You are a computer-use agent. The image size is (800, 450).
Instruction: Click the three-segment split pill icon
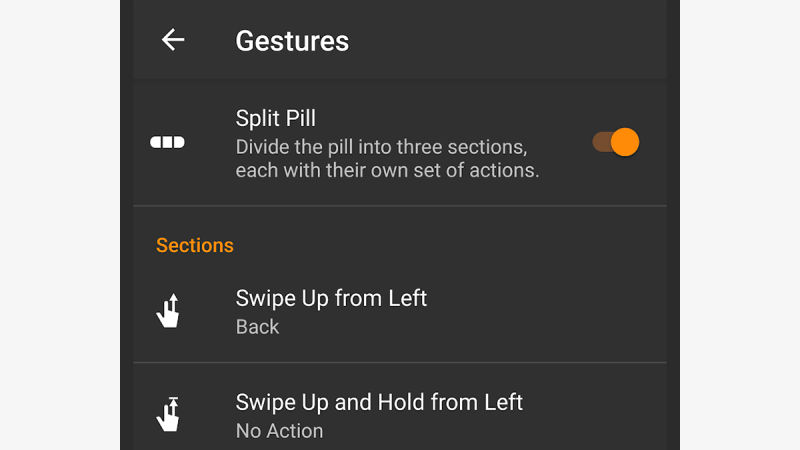click(167, 142)
